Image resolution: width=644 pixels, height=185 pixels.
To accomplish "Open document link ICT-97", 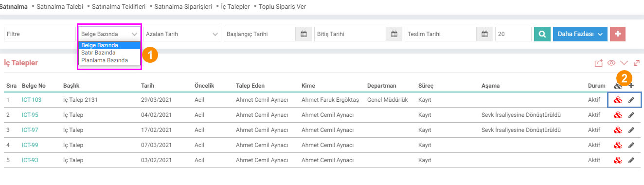I will pos(30,130).
